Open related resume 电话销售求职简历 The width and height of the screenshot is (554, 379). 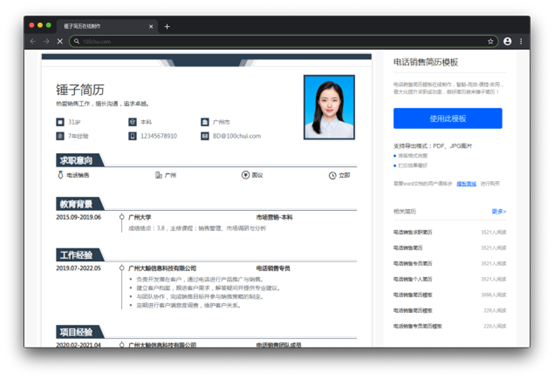click(412, 232)
